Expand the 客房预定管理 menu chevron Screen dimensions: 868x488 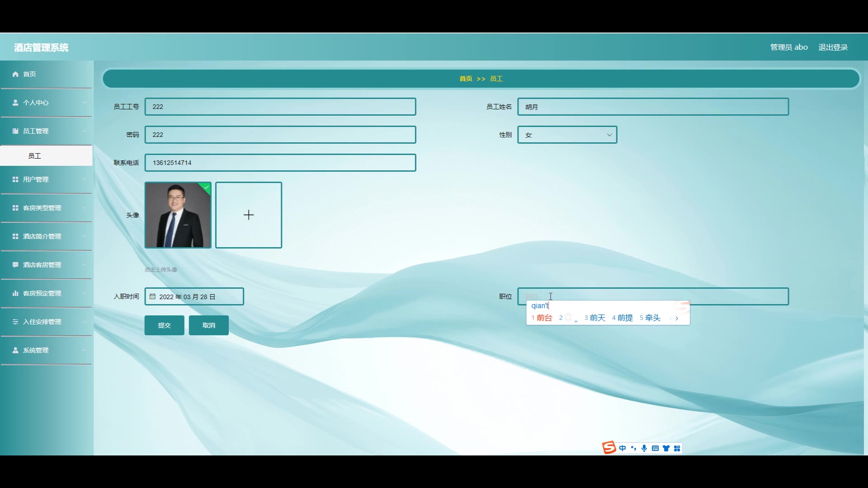pos(85,293)
